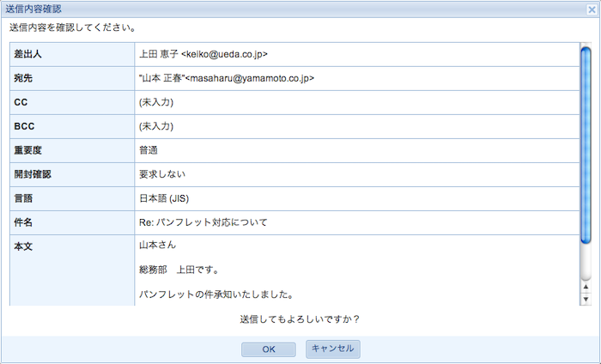The width and height of the screenshot is (601, 364).
Task: Click the scrollbar down arrow
Action: 586,299
